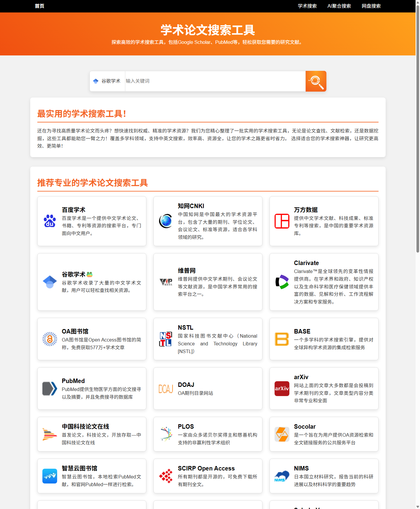The image size is (420, 509).
Task: Open the NIMS title link
Action: [x=301, y=468]
